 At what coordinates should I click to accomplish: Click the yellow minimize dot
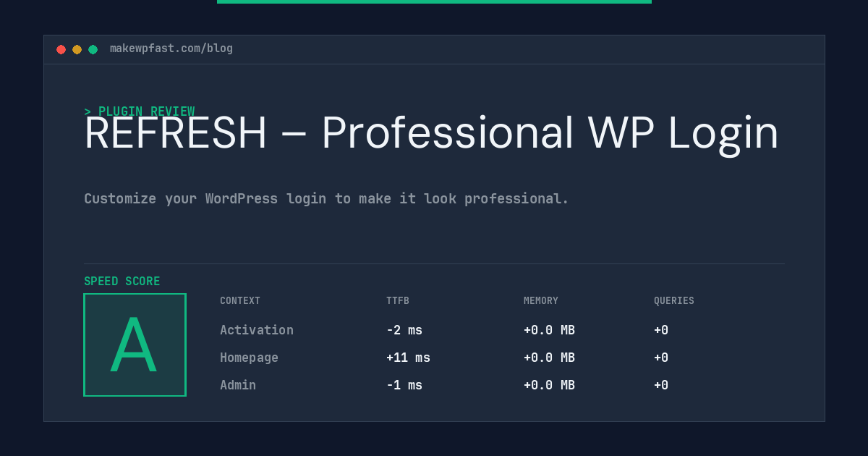point(77,49)
